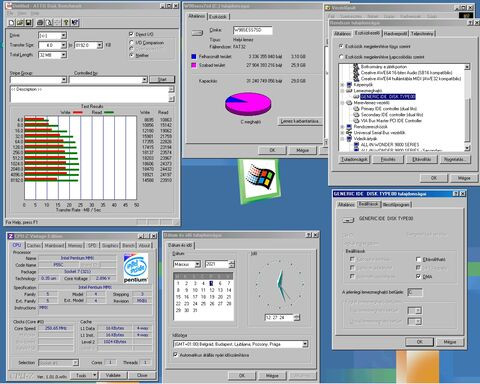This screenshot has width=480, height=384.
Task: Click the Start button in ATTO
Action: [x=162, y=79]
